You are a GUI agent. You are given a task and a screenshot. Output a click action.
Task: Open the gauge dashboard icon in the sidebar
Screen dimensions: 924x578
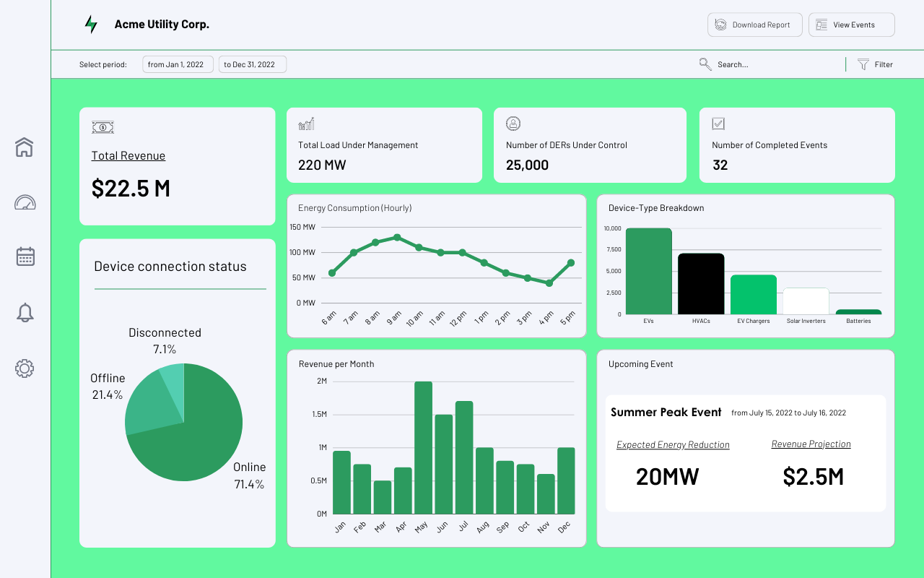point(25,202)
